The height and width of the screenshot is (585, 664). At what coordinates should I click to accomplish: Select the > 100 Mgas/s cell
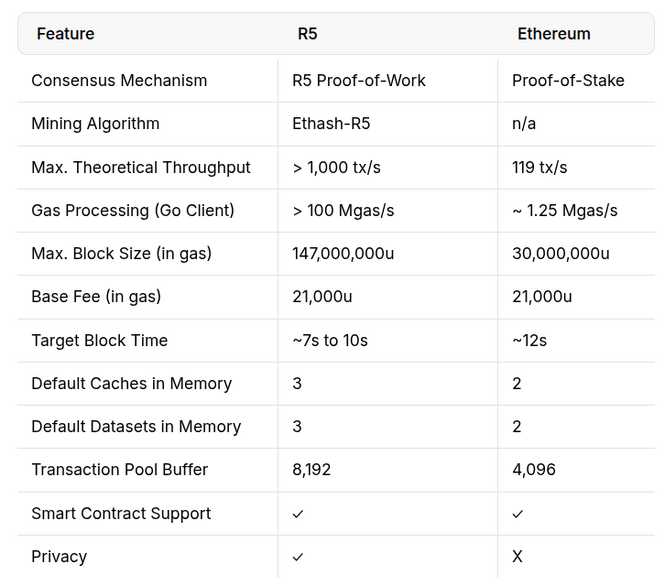tap(343, 211)
